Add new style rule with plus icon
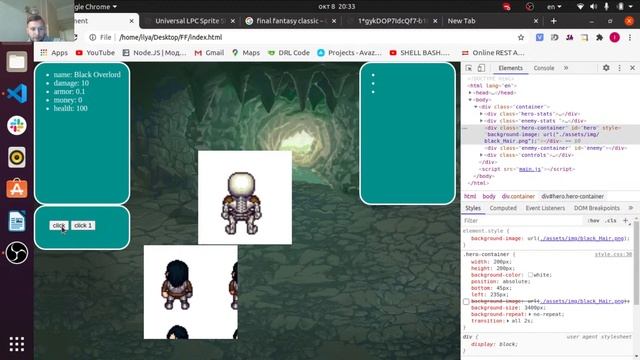The width and height of the screenshot is (640, 360). click(625, 220)
